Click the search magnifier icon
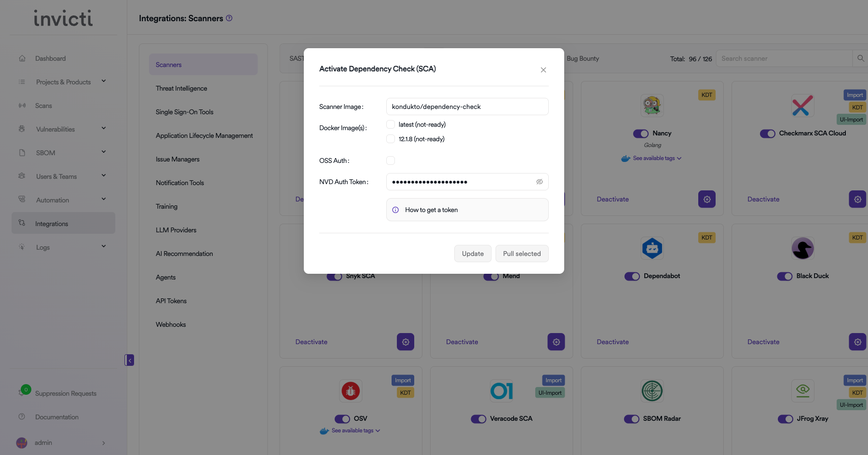This screenshot has height=455, width=868. click(860, 58)
